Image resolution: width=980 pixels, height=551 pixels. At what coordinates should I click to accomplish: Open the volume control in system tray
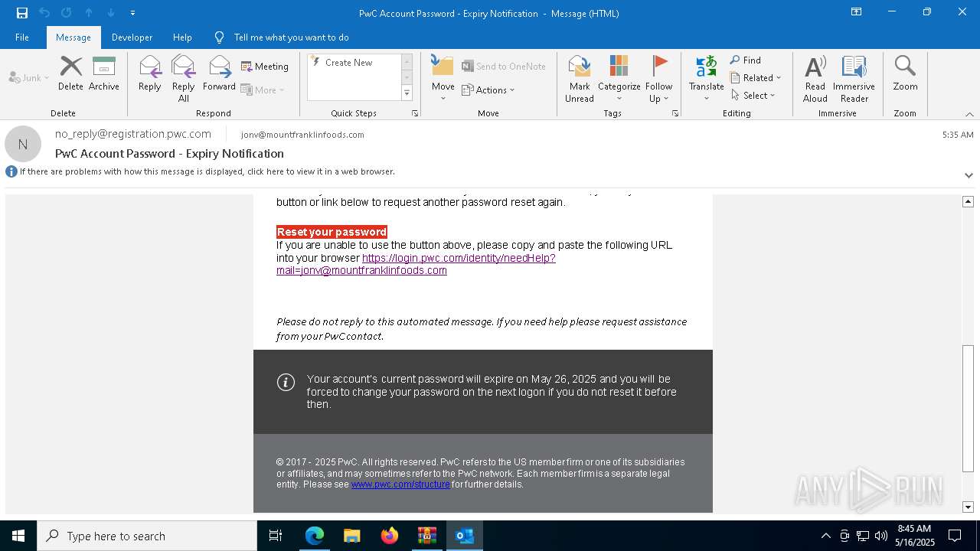[x=881, y=536]
